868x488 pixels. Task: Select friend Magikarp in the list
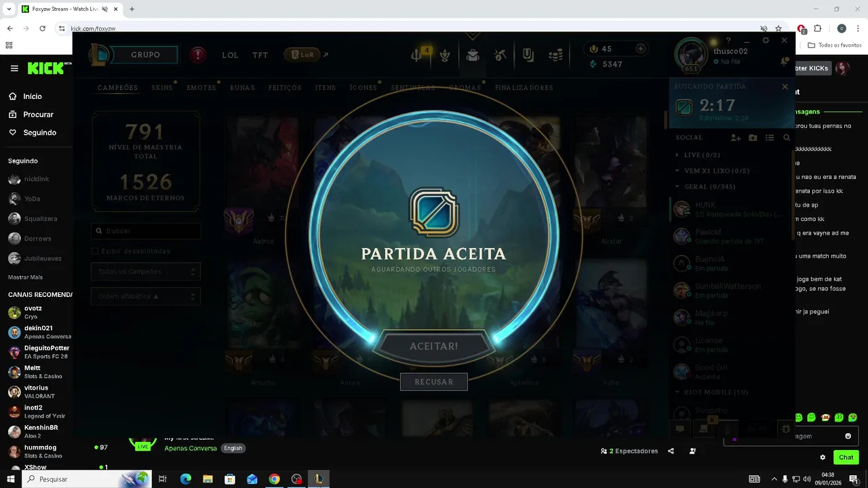(x=731, y=318)
